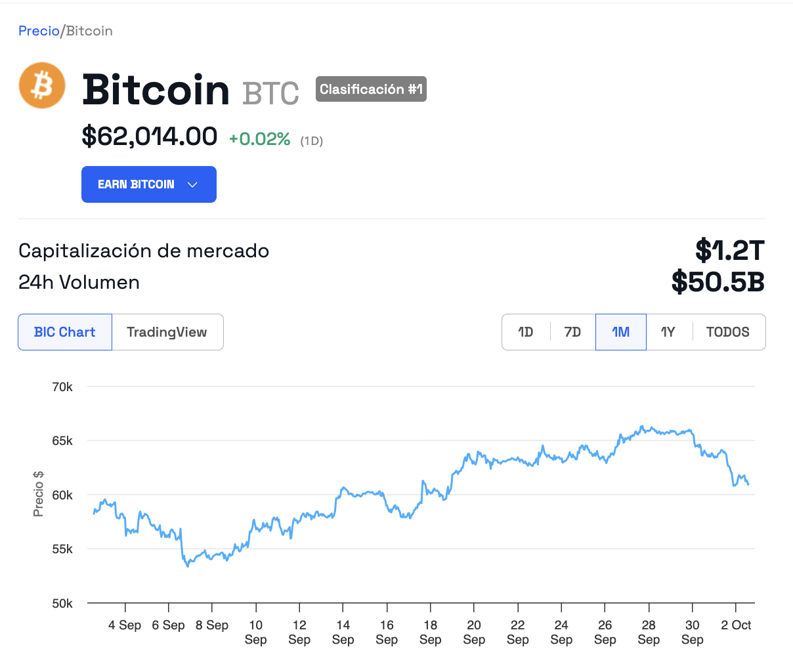This screenshot has width=793, height=672.
Task: Click the $62,014.00 price value
Action: tap(150, 136)
